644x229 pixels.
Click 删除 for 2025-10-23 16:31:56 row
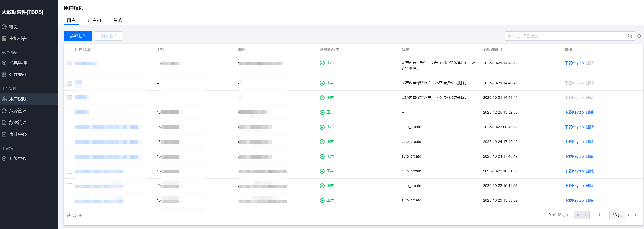(590, 171)
